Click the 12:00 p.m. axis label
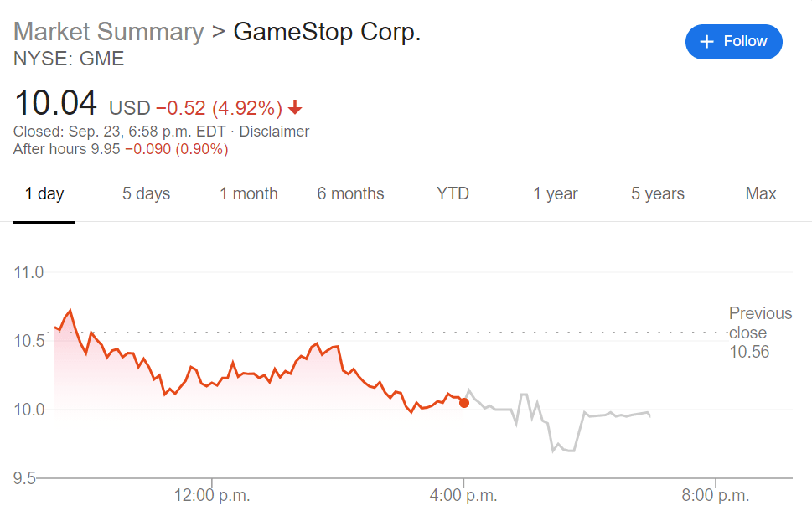 (x=212, y=495)
